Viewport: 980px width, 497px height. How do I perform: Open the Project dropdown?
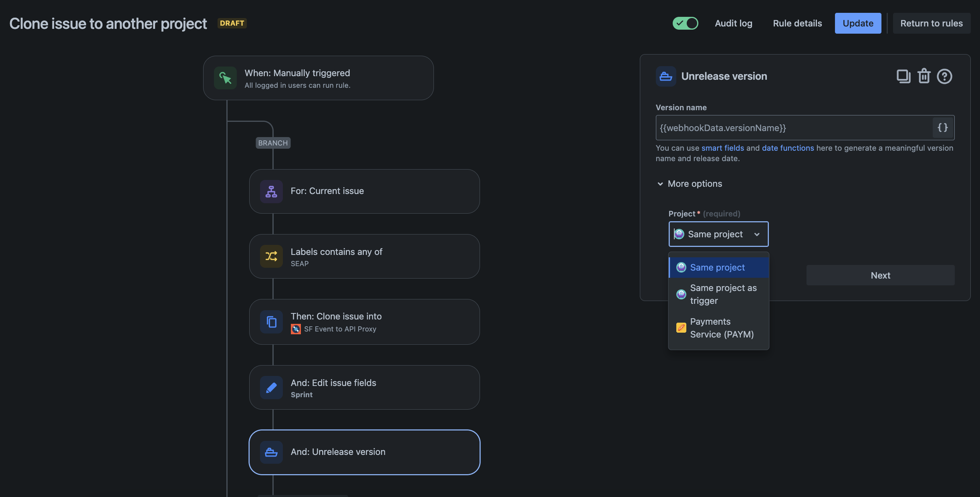(x=718, y=234)
